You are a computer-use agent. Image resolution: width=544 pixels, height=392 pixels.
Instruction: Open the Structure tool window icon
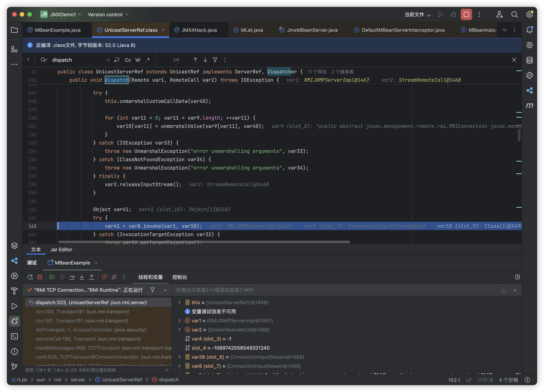coord(14,49)
